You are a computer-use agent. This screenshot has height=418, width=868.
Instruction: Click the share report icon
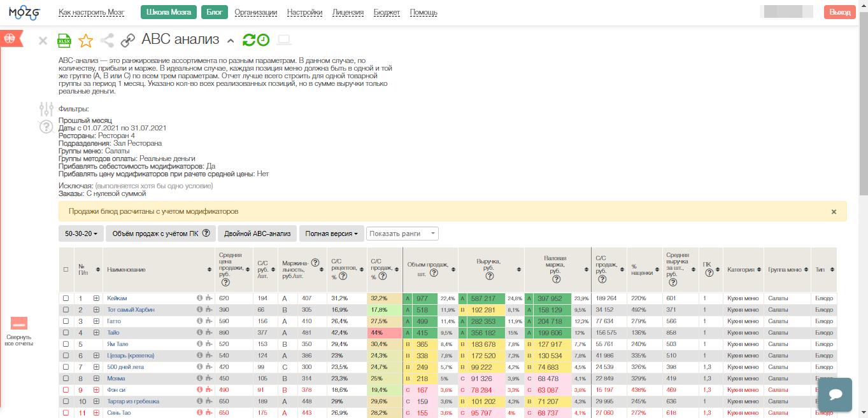[107, 41]
